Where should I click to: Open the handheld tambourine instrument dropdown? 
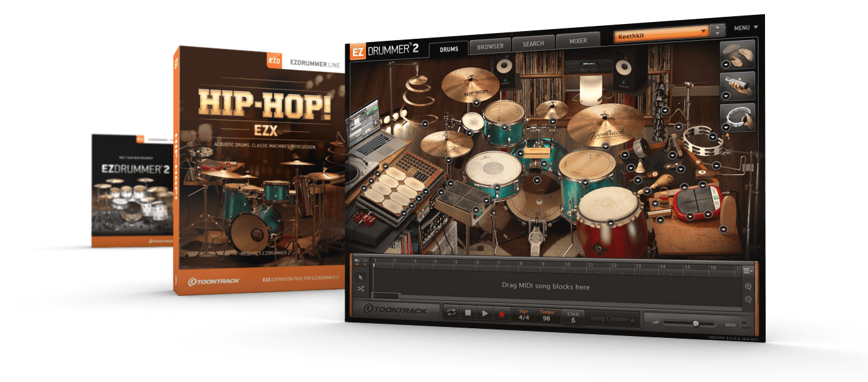coord(726,127)
